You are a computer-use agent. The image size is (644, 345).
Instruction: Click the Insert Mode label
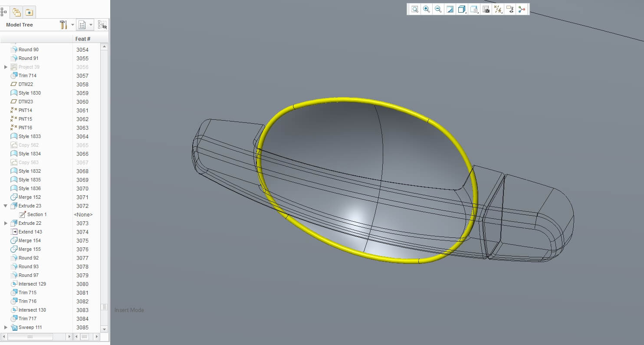click(x=129, y=310)
